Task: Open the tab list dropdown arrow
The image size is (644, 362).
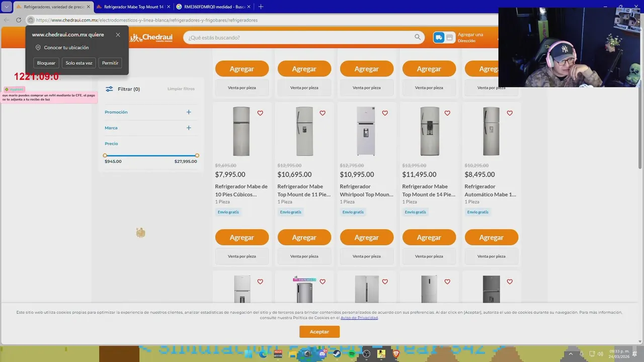Action: tap(7, 7)
